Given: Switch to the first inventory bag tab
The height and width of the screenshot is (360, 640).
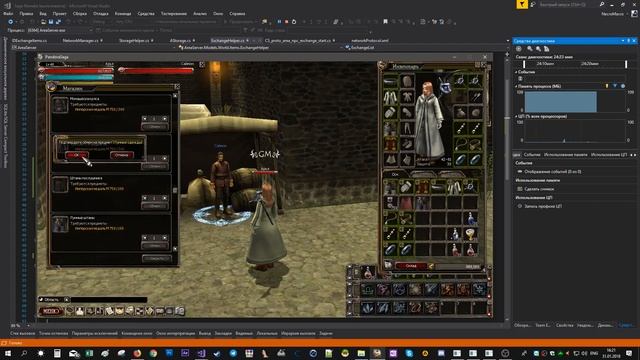Looking at the screenshot, I should click(395, 174).
